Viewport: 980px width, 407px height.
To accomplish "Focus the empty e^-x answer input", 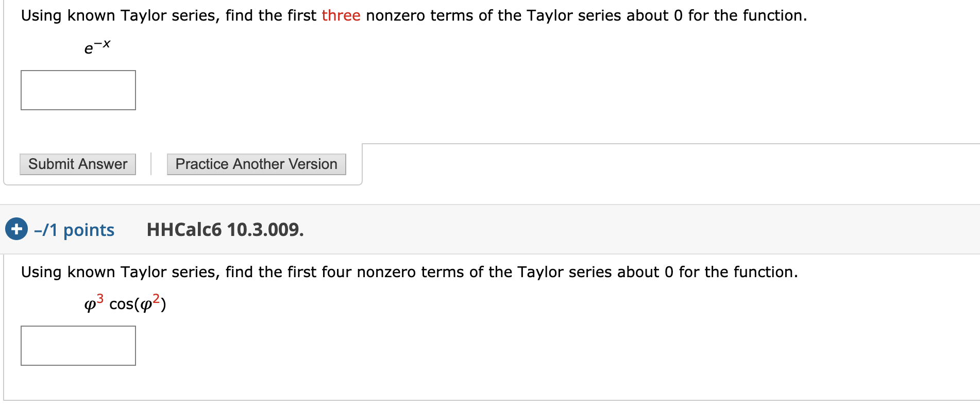I will coord(78,90).
